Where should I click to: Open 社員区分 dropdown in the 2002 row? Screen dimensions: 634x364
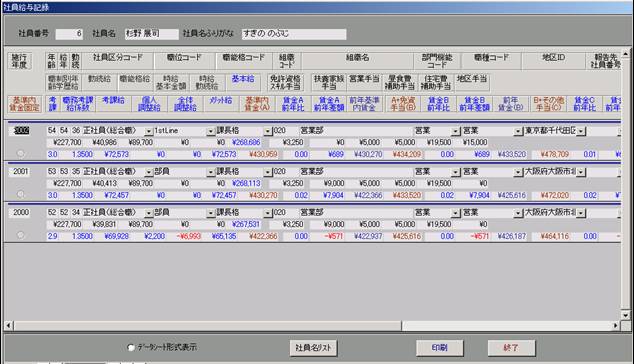coord(149,131)
